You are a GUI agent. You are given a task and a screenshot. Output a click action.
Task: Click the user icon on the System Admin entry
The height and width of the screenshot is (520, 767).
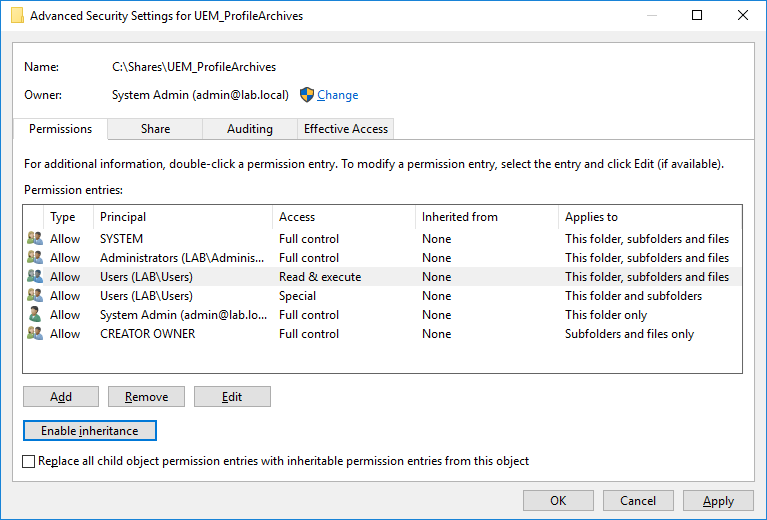click(35, 315)
